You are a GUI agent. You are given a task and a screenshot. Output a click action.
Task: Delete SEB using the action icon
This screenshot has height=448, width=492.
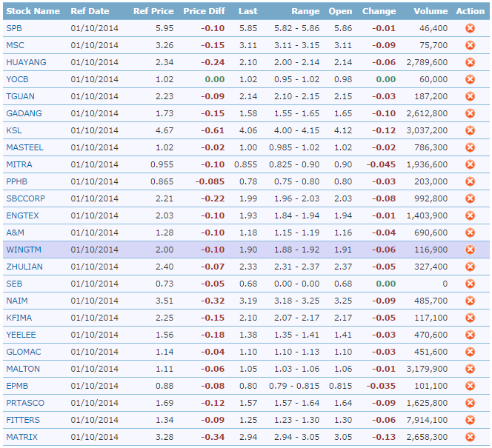coord(470,284)
